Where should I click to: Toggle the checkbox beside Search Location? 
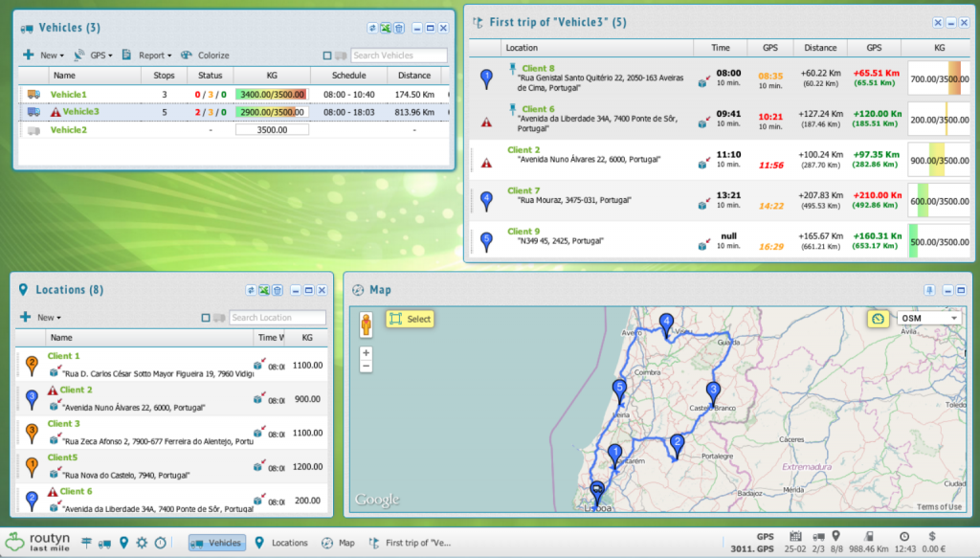206,318
